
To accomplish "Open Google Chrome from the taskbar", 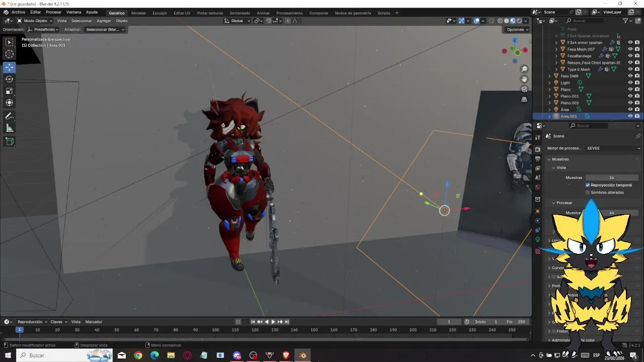I will (138, 355).
